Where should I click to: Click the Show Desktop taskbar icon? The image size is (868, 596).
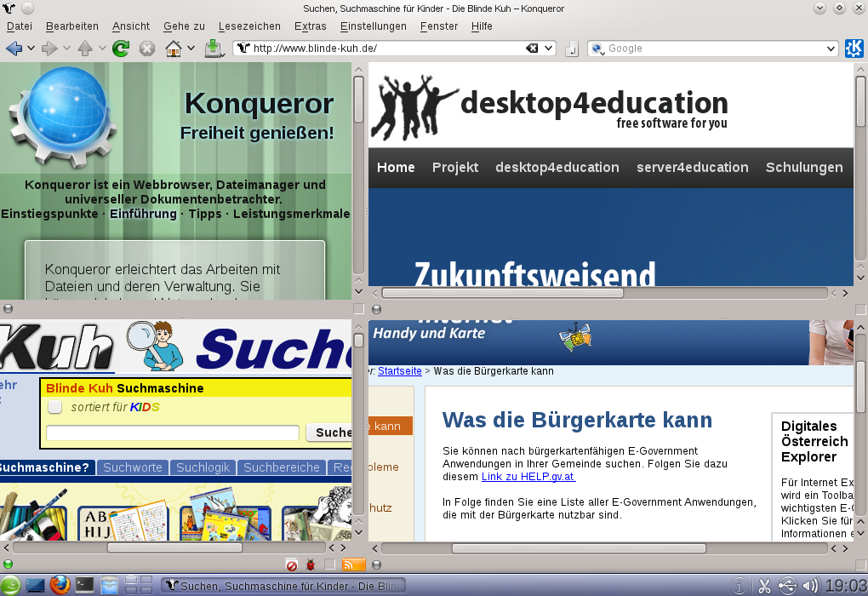click(x=35, y=586)
